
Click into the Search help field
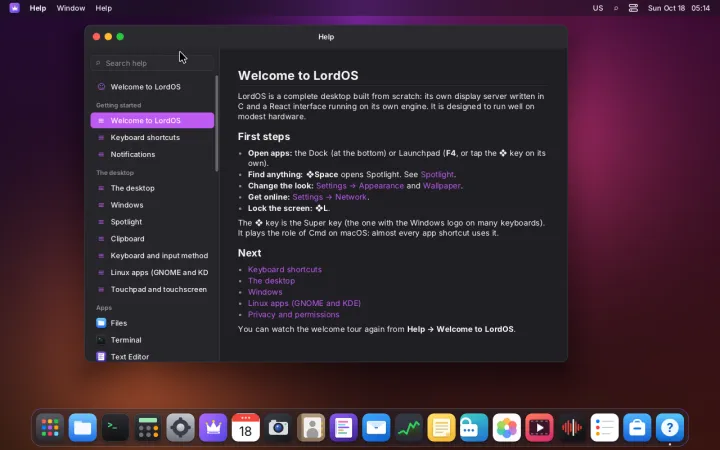click(x=152, y=63)
